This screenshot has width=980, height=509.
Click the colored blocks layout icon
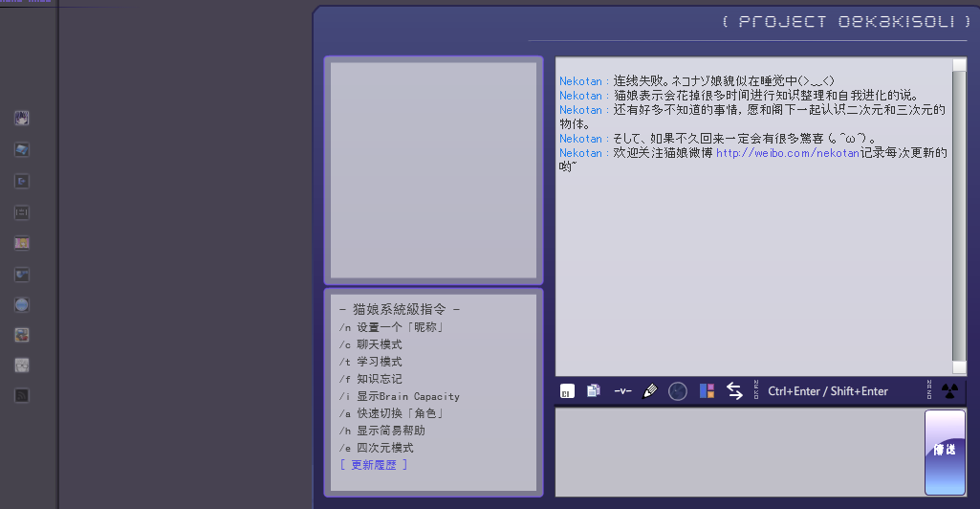tap(707, 390)
